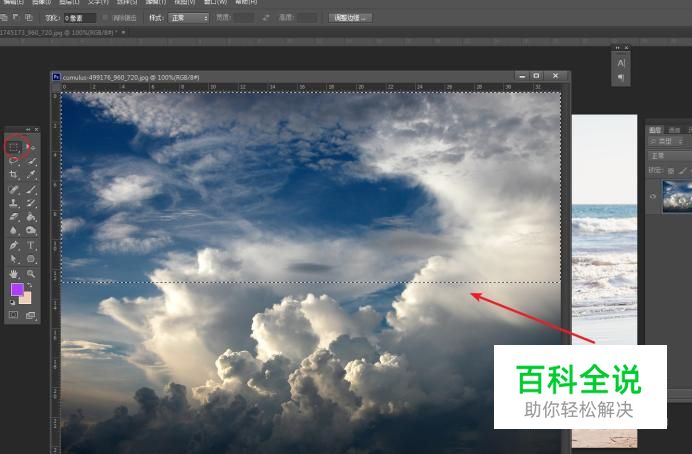692x454 pixels.
Task: Toggle visibility eye of the cloud layer
Action: coord(653,196)
